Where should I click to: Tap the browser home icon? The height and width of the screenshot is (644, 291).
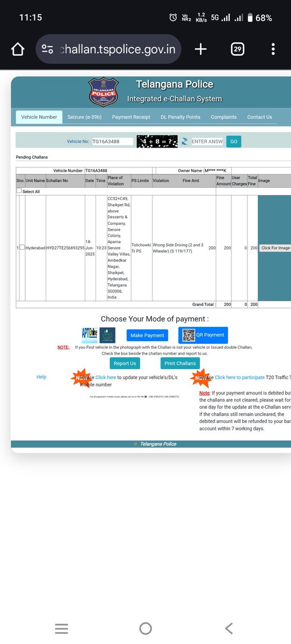18,50
